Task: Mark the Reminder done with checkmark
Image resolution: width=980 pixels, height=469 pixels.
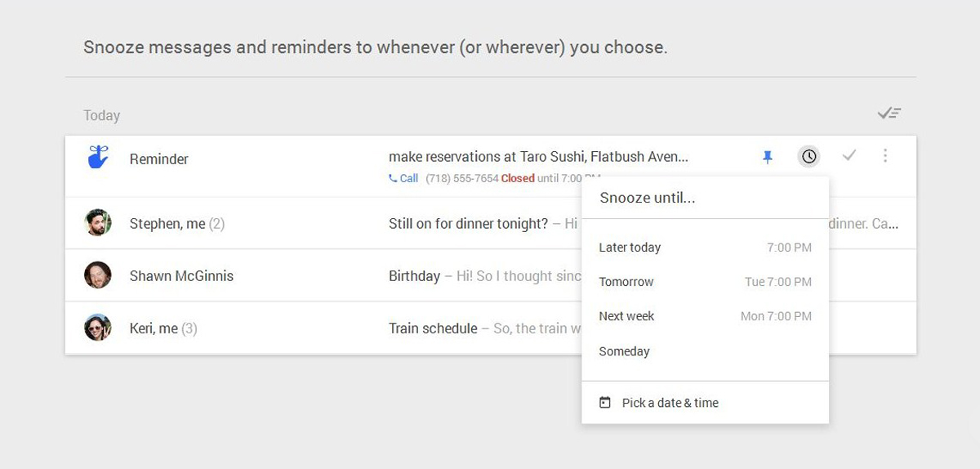Action: (849, 155)
